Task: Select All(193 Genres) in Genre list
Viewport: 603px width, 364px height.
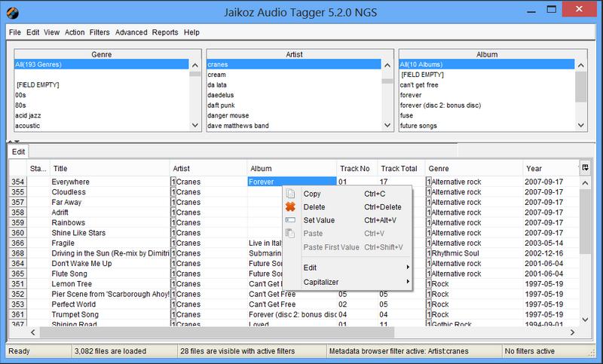Action: point(102,64)
